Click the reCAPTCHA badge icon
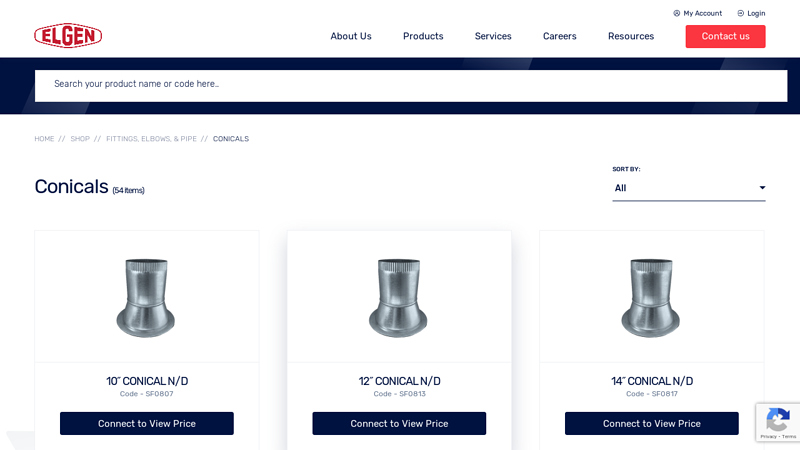800x450 pixels. tap(778, 419)
